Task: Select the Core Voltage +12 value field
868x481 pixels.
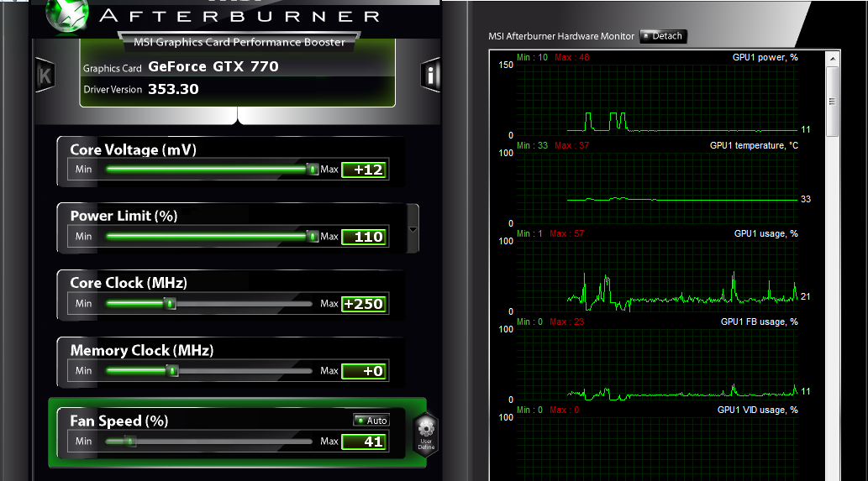Action: 364,170
